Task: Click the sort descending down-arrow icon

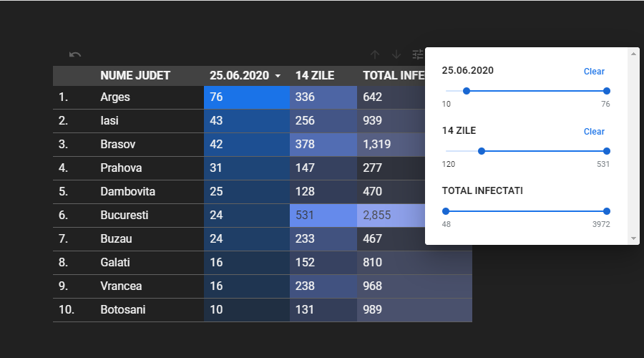Action: pos(396,54)
